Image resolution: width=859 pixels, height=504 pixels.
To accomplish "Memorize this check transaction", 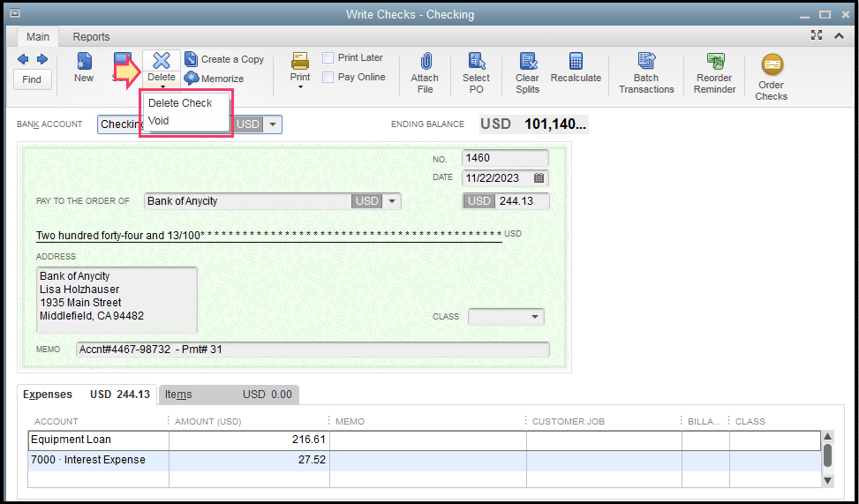I will [x=215, y=79].
